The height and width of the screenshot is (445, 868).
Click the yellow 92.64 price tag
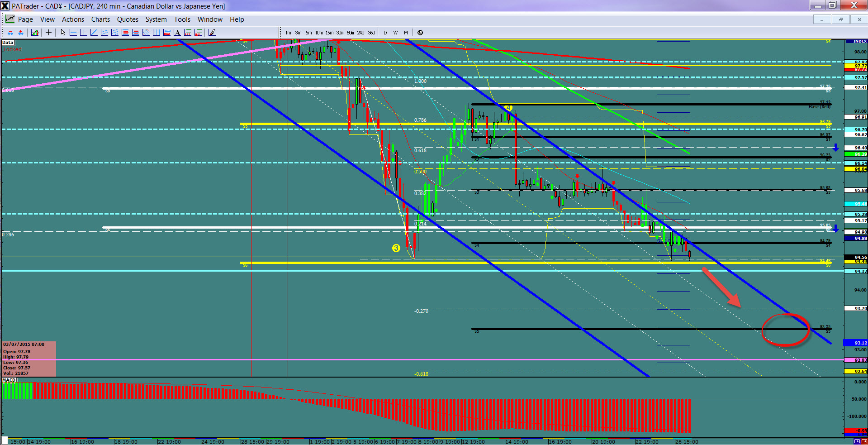click(x=856, y=371)
